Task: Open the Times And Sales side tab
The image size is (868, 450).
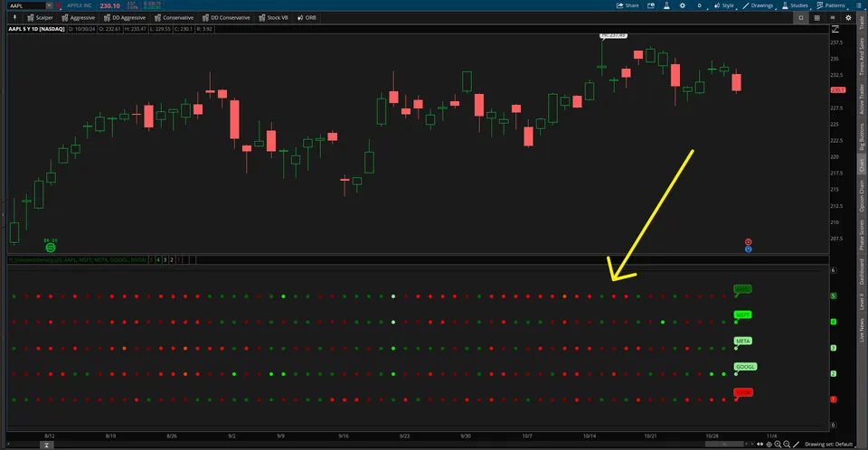Action: (x=862, y=56)
